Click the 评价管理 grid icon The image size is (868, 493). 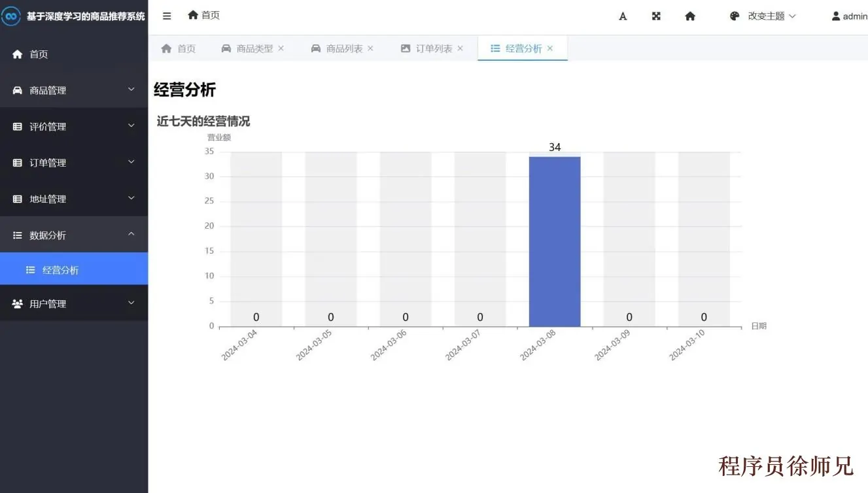pos(17,126)
